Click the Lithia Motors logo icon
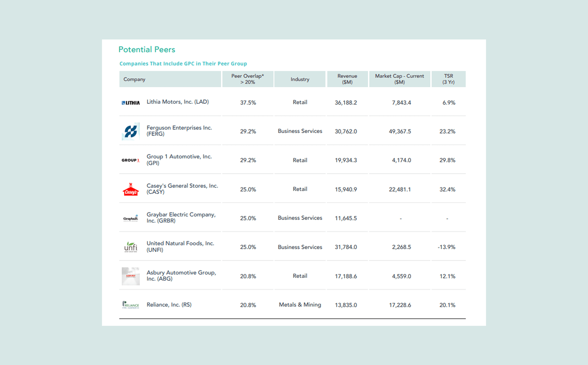Image resolution: width=588 pixels, height=365 pixels. click(130, 103)
